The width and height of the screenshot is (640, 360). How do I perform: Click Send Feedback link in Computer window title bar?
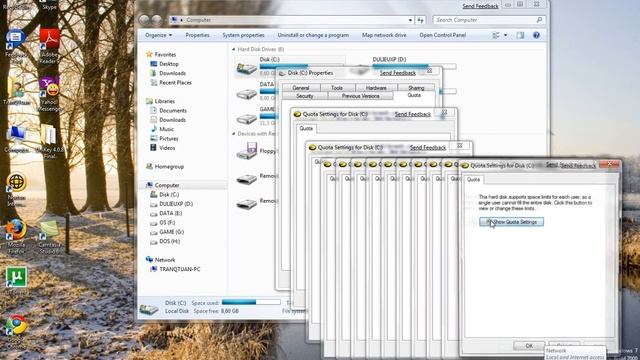[x=480, y=6]
